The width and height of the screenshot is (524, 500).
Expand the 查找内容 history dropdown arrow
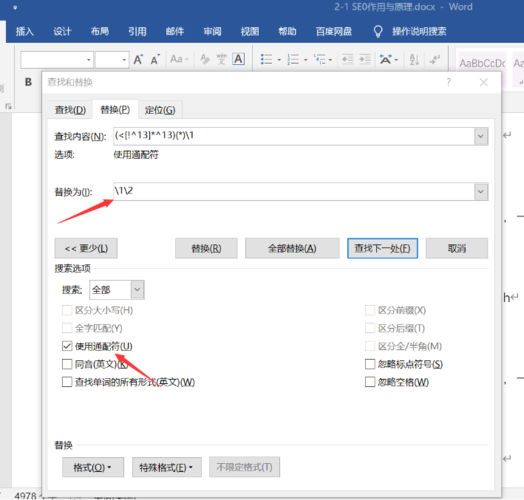[x=481, y=136]
